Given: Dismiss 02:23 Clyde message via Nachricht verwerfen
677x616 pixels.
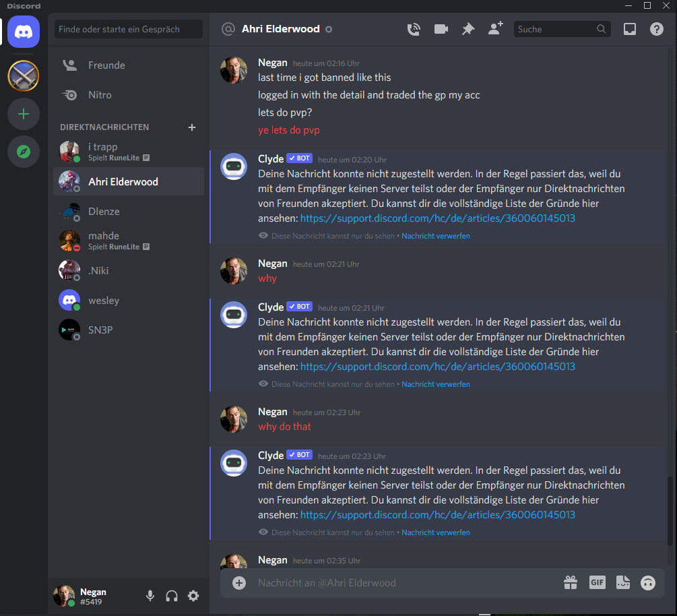Looking at the screenshot, I should [436, 532].
